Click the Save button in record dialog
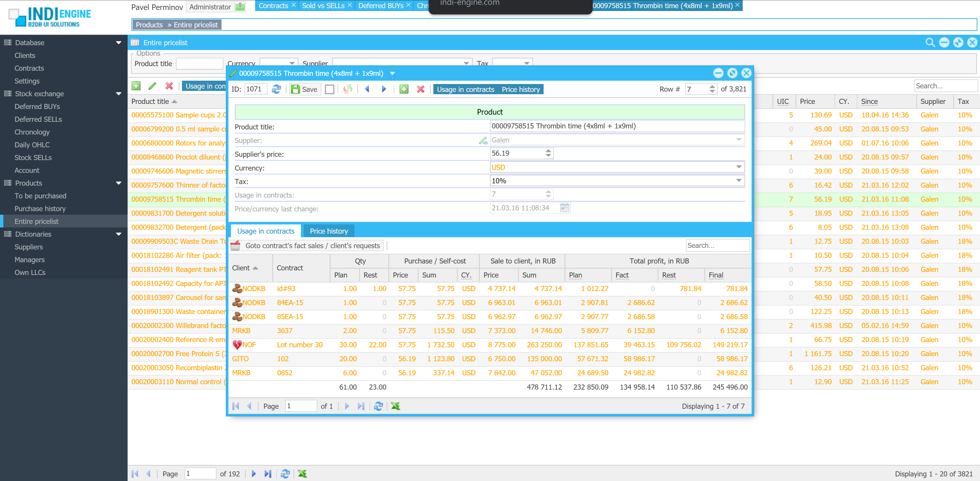980x481 pixels. [x=304, y=89]
